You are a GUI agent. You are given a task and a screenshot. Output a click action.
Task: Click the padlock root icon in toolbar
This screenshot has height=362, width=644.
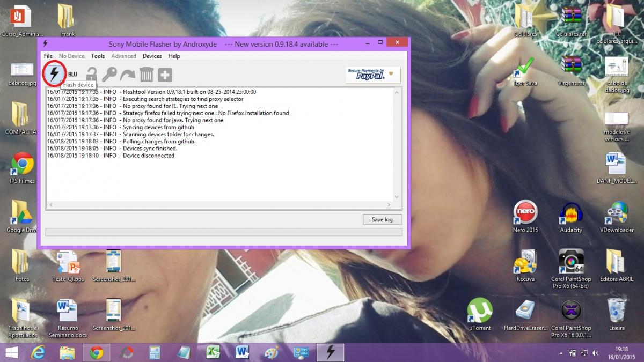pyautogui.click(x=92, y=75)
